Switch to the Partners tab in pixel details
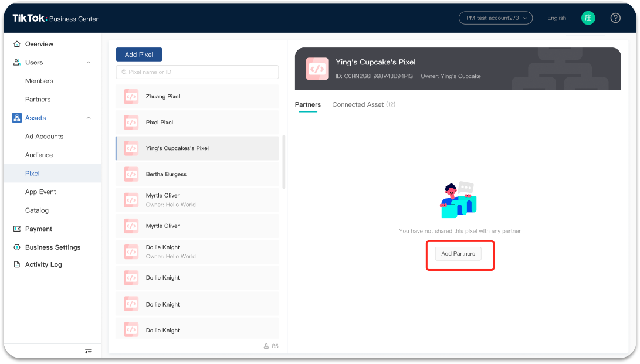The image size is (640, 364). (x=308, y=105)
